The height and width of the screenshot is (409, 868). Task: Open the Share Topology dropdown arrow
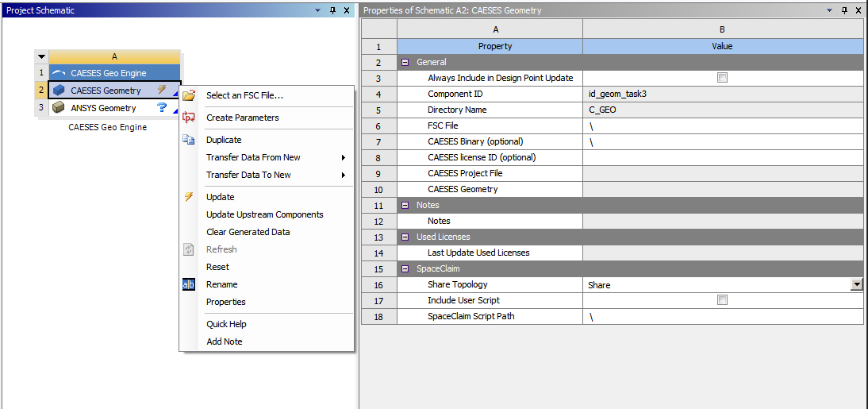858,285
